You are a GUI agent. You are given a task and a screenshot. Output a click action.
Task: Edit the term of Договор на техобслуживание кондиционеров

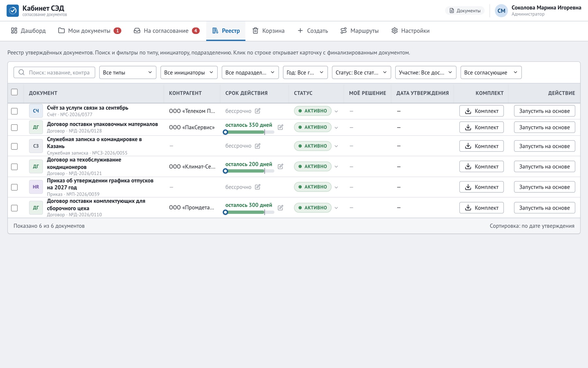click(281, 166)
